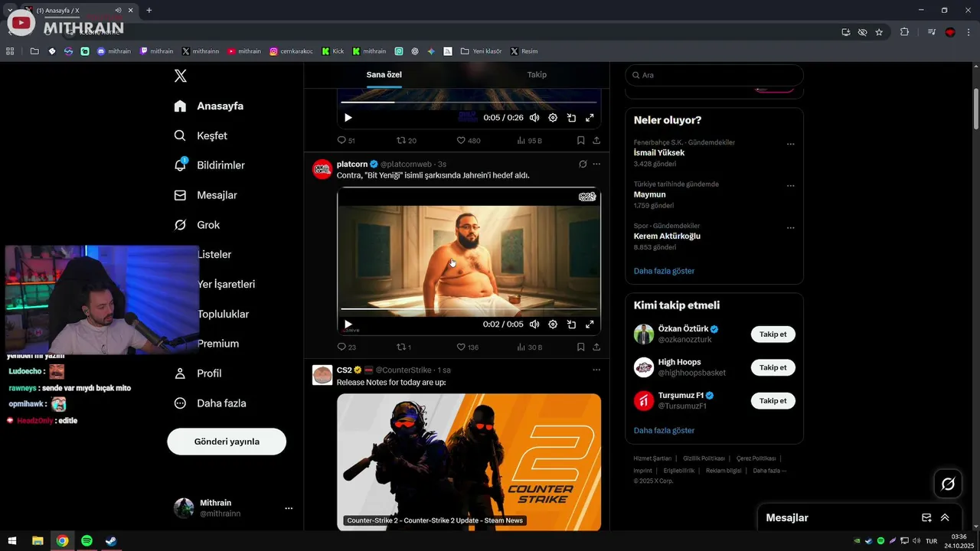This screenshot has width=980, height=551.
Task: Toggle picture-in-picture on top video
Action: pyautogui.click(x=571, y=118)
